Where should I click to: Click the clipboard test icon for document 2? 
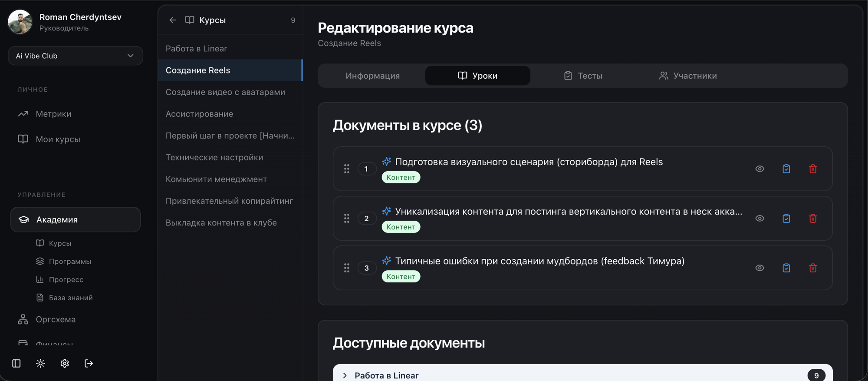coord(786,218)
